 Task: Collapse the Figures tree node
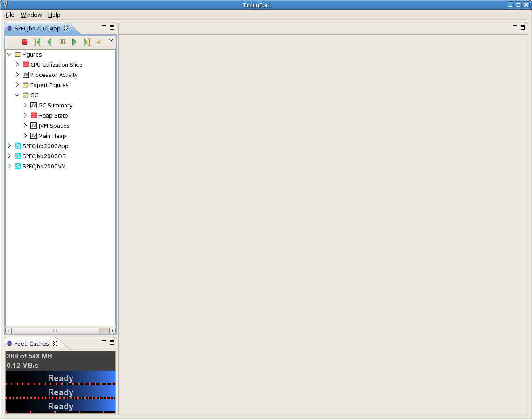click(x=9, y=54)
